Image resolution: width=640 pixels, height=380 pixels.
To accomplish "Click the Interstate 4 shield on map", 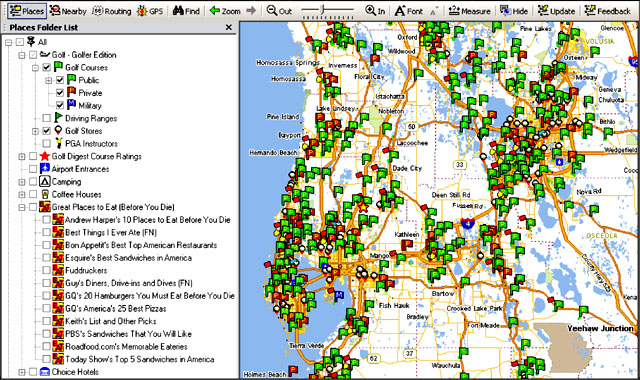I will point(467,224).
